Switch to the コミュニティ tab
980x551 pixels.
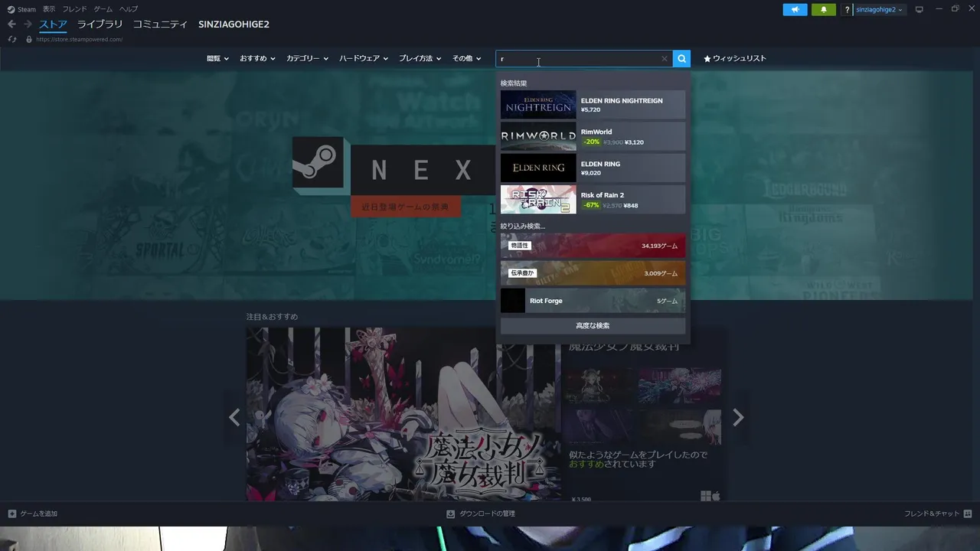(160, 24)
